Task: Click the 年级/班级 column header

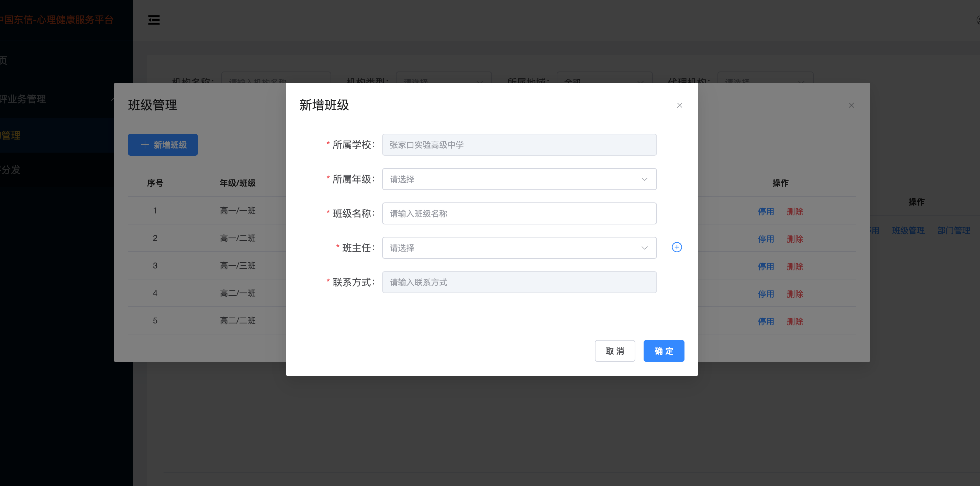Action: (x=238, y=183)
